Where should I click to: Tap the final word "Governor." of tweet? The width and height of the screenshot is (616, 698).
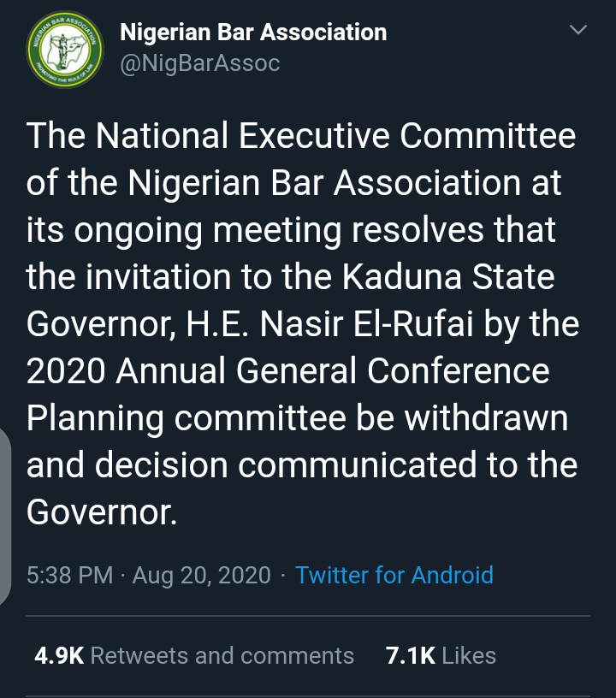[102, 512]
